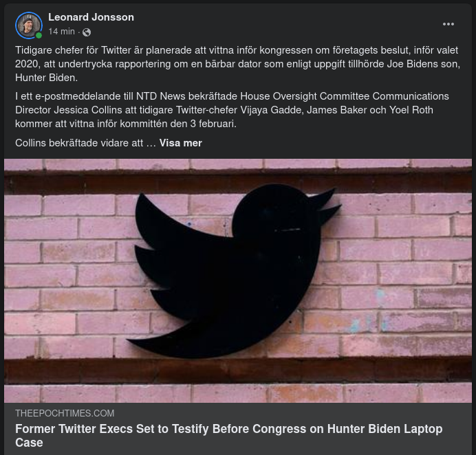Click the THEEPOCHTIMES.COM source label
Viewport: 476px width, 455px height.
point(65,413)
